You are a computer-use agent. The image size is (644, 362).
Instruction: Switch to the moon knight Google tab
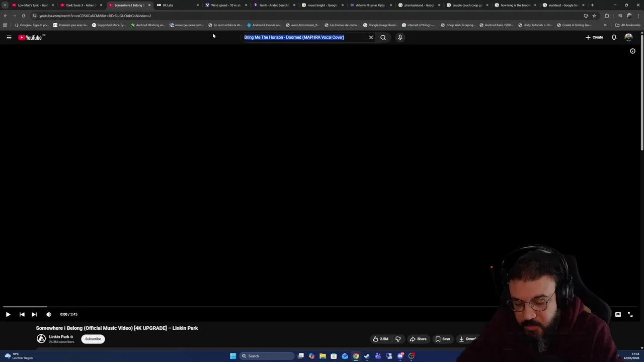(322, 5)
